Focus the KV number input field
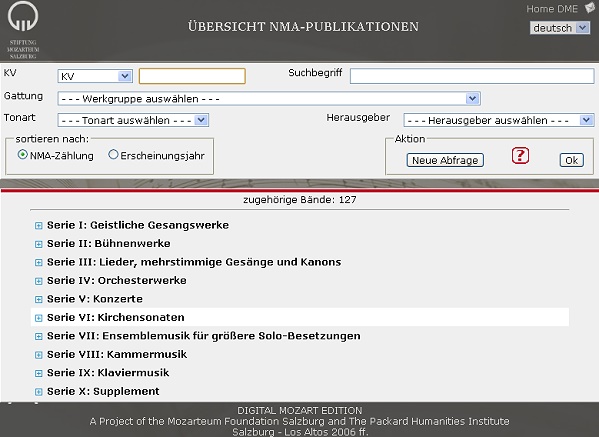Image resolution: width=599 pixels, height=437 pixels. point(192,76)
